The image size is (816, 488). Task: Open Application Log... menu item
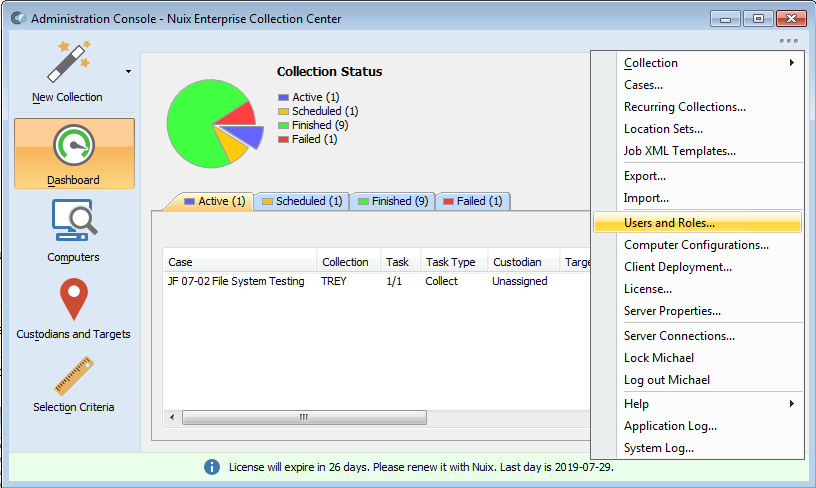[698, 426]
